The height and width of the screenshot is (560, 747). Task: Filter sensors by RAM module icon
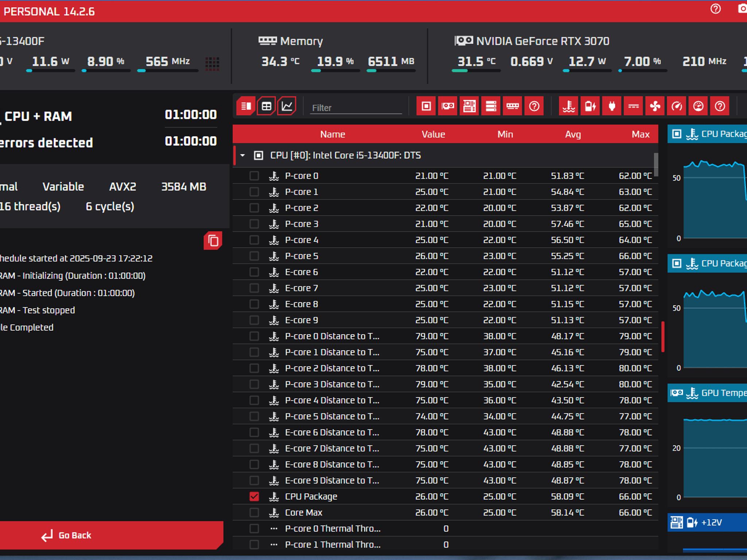tap(512, 106)
